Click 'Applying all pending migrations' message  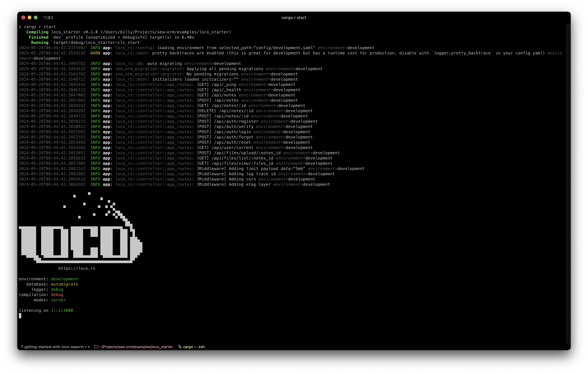coord(225,69)
